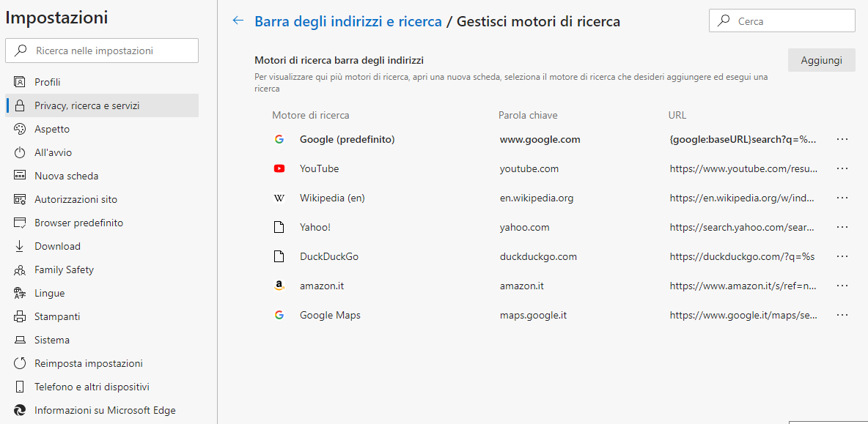The image size is (868, 424).
Task: Click the Telefono phone icon
Action: (20, 387)
